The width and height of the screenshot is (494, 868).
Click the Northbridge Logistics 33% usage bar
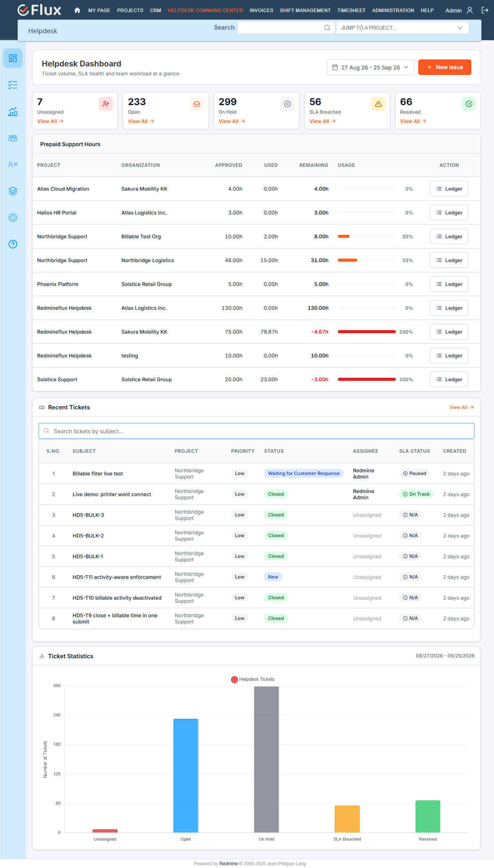(x=367, y=260)
